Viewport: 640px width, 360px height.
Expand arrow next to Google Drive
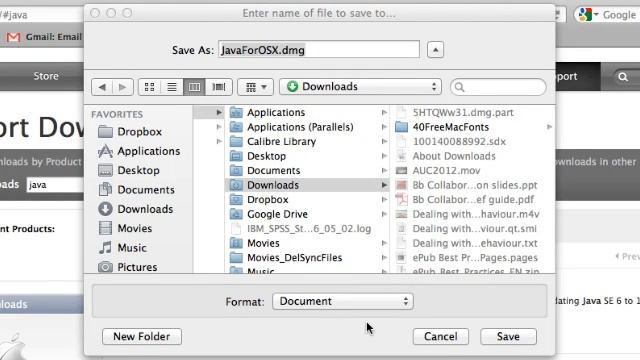384,214
